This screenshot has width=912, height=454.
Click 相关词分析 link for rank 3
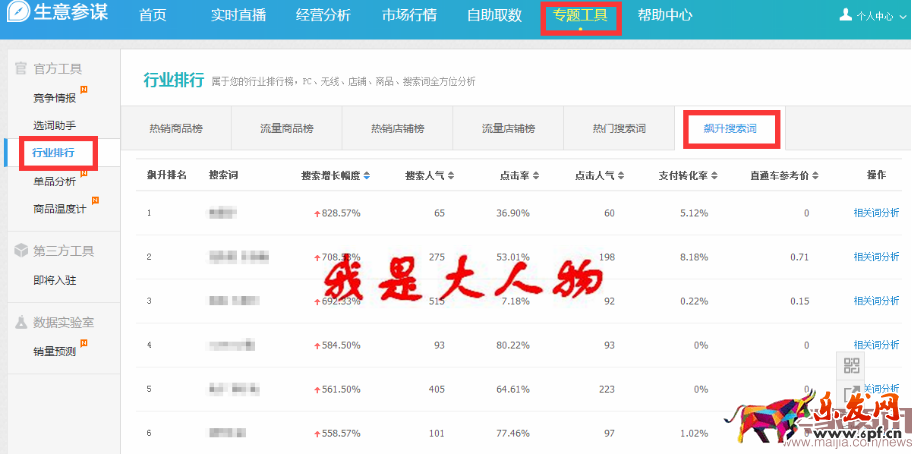pyautogui.click(x=875, y=300)
